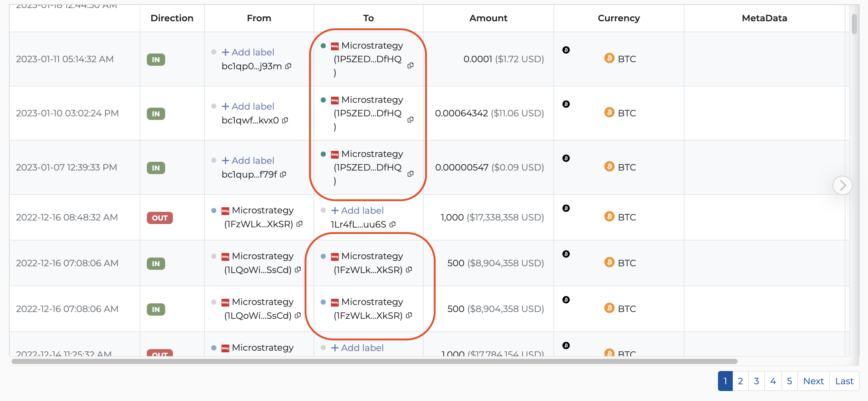Image resolution: width=868 pixels, height=401 pixels.
Task: Click the vertical scrollbar thumb at right
Action: point(854,24)
